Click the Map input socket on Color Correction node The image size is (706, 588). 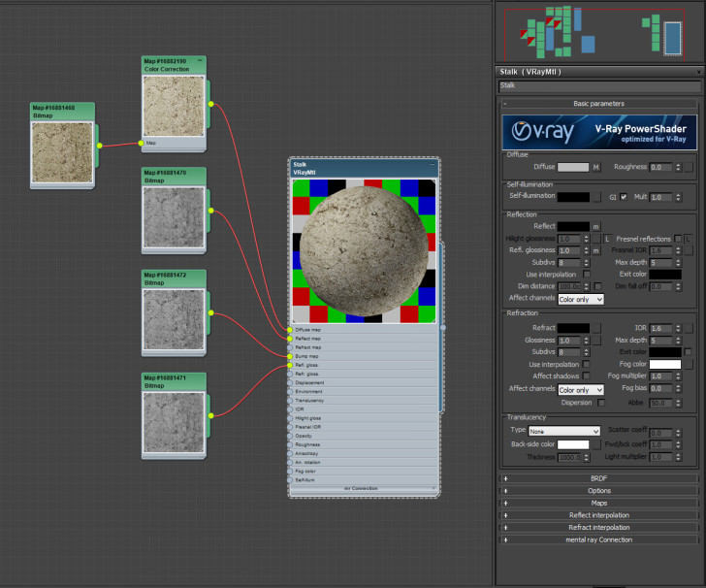point(141,143)
